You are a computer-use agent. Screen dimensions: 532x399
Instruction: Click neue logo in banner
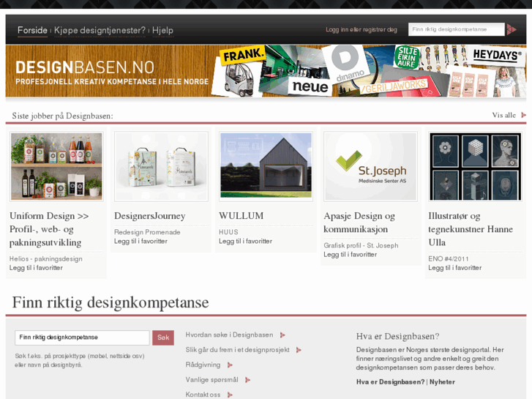[x=310, y=86]
